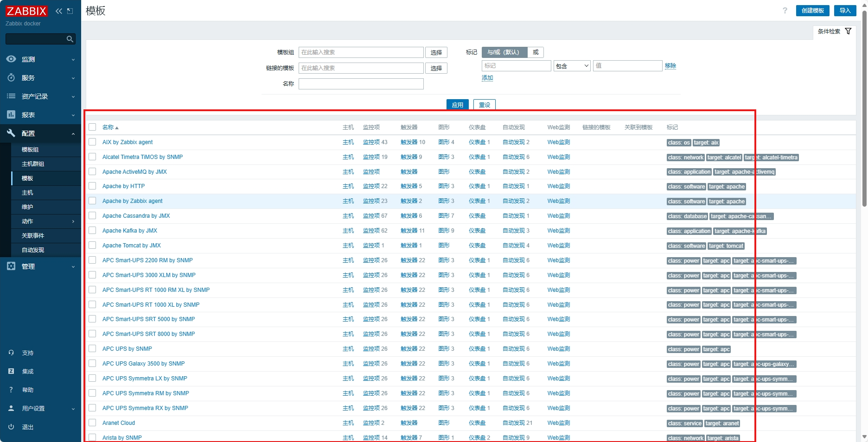868x442 pixels.
Task: Click the 模板组 search input field
Action: [x=361, y=52]
